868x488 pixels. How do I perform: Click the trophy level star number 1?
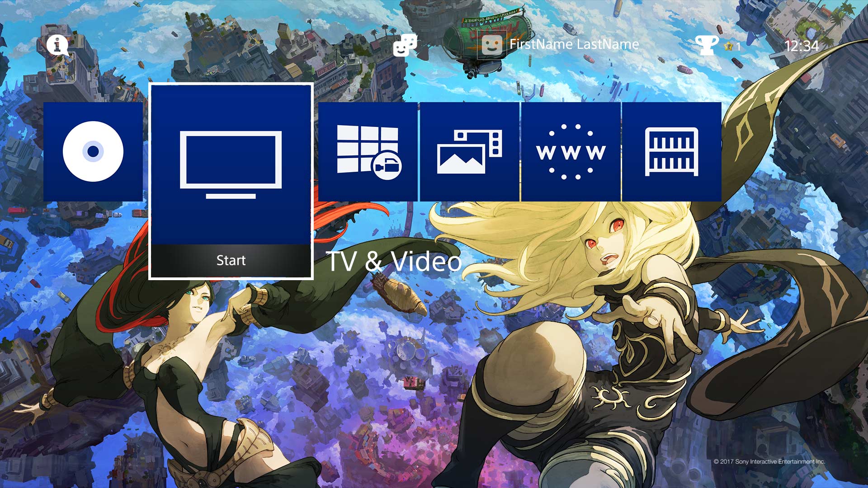732,47
